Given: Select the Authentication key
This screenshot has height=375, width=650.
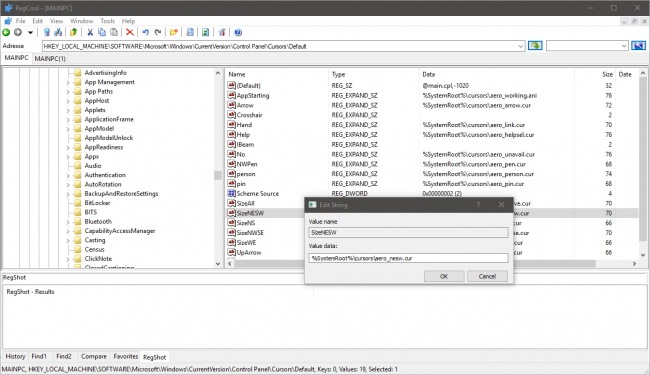Looking at the screenshot, I should pyautogui.click(x=105, y=175).
